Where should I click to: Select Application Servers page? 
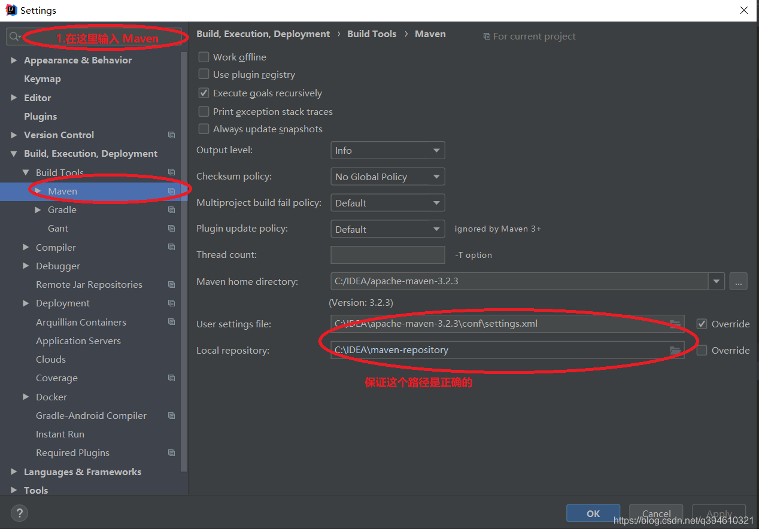[x=78, y=341]
